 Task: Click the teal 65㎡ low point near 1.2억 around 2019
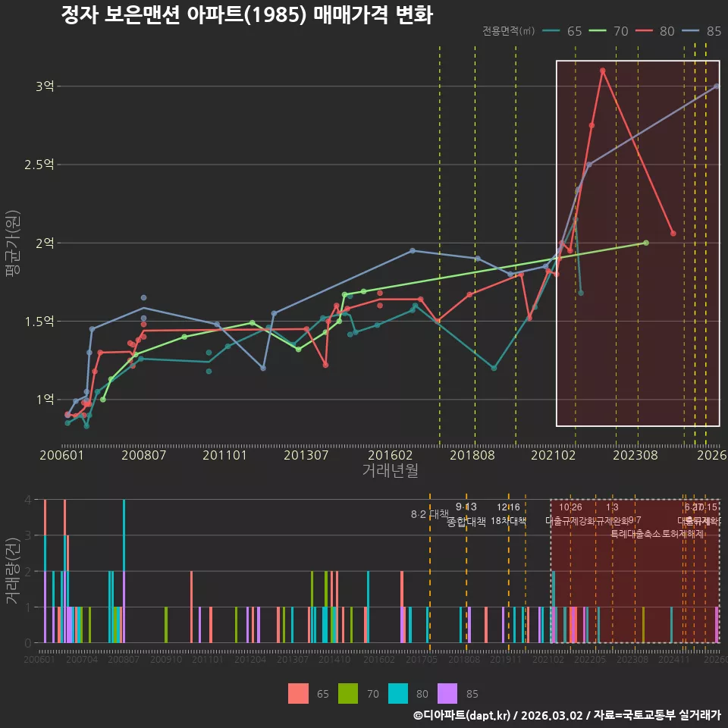494,369
